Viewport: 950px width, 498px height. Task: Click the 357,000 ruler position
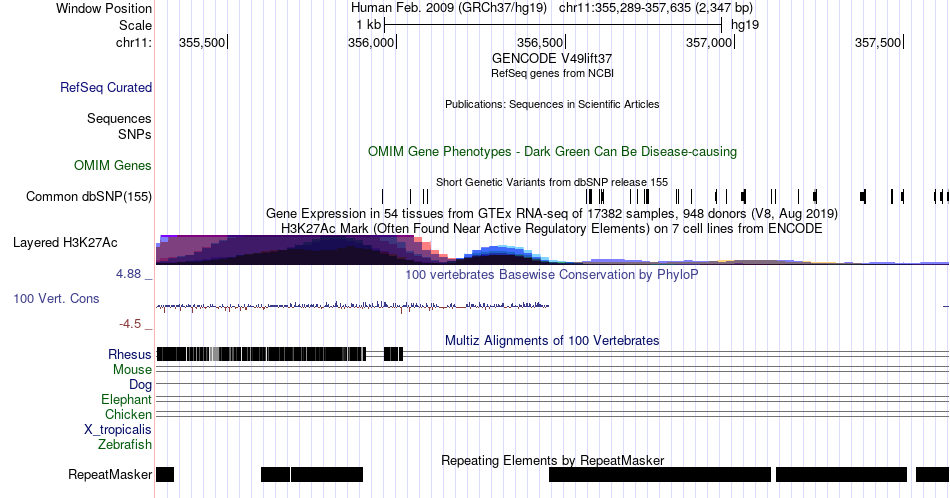click(x=709, y=42)
